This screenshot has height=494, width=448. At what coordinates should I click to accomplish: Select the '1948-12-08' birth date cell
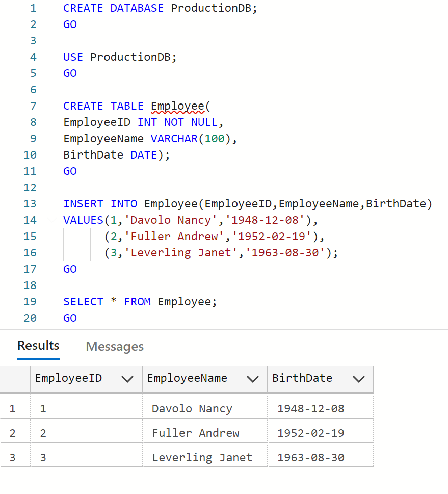[x=311, y=408]
